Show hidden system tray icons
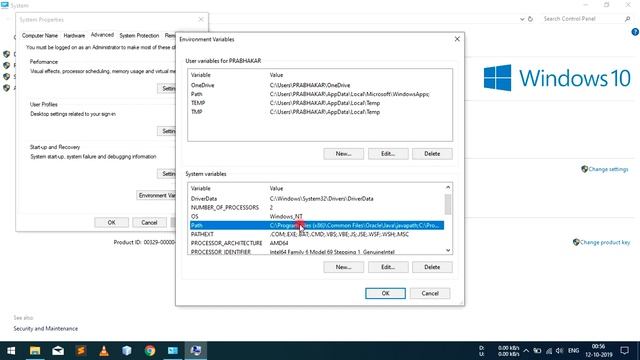Screen dimensions: 640x360 (x=526, y=351)
